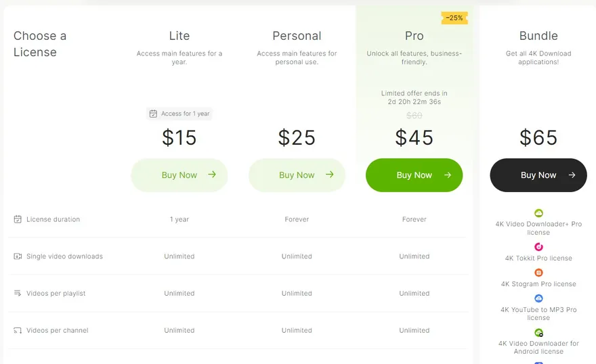Select the Bundle plan heading
Image resolution: width=596 pixels, height=364 pixels.
(x=538, y=36)
